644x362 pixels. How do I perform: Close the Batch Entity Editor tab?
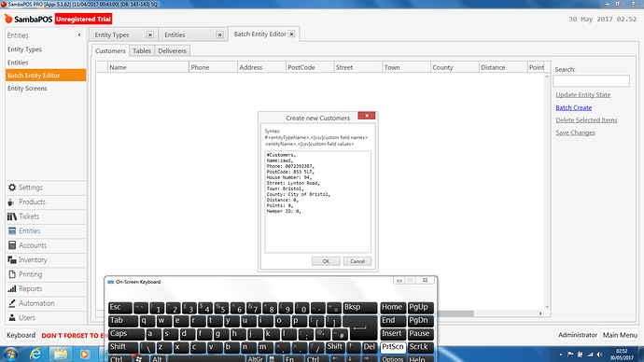click(291, 35)
